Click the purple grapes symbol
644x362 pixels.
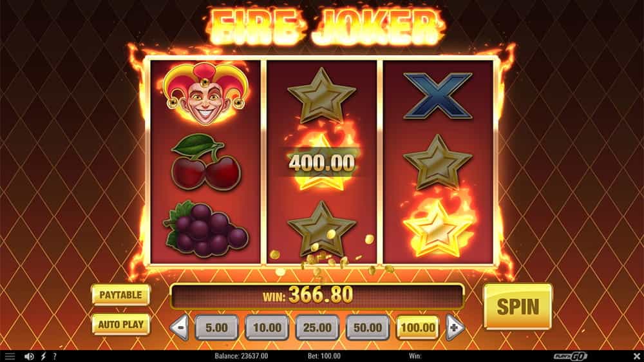205,229
